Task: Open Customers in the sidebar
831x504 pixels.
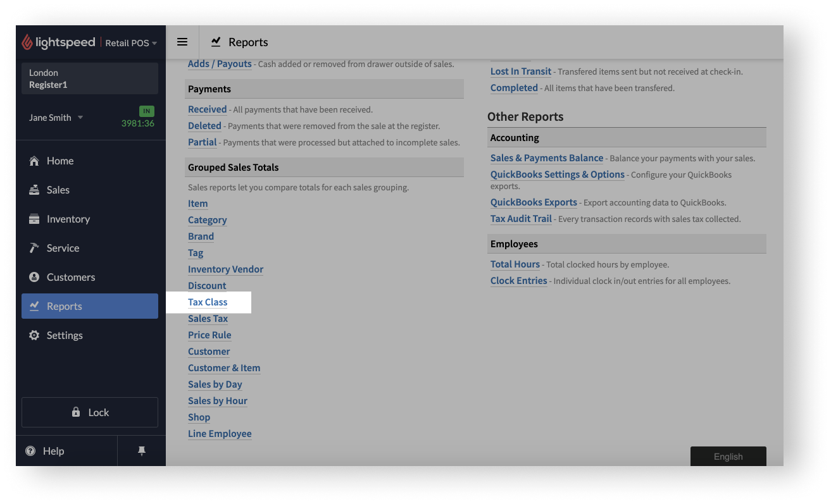Action: click(90, 277)
